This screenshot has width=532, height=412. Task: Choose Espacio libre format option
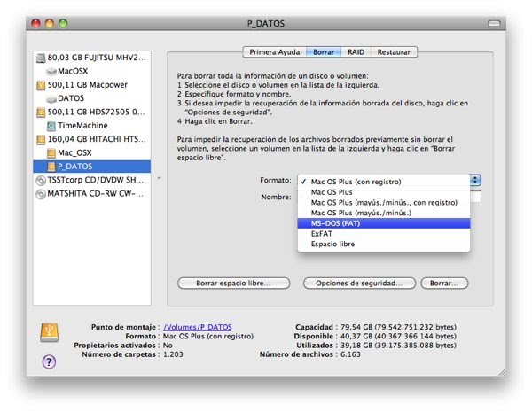[x=384, y=245]
